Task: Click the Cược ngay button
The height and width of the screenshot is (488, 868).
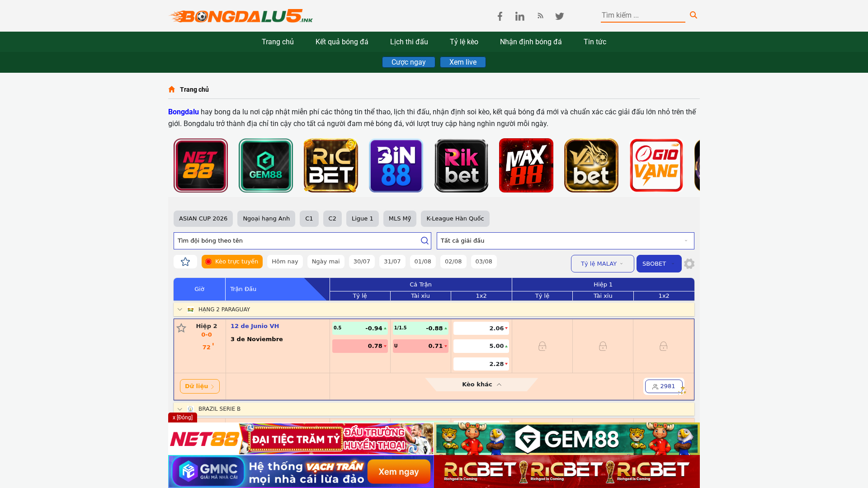Action: click(x=409, y=62)
